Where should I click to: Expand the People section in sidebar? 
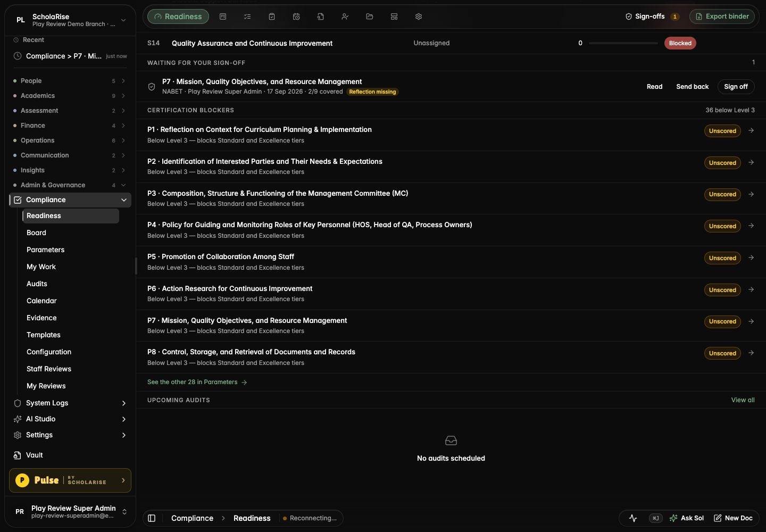coord(70,81)
